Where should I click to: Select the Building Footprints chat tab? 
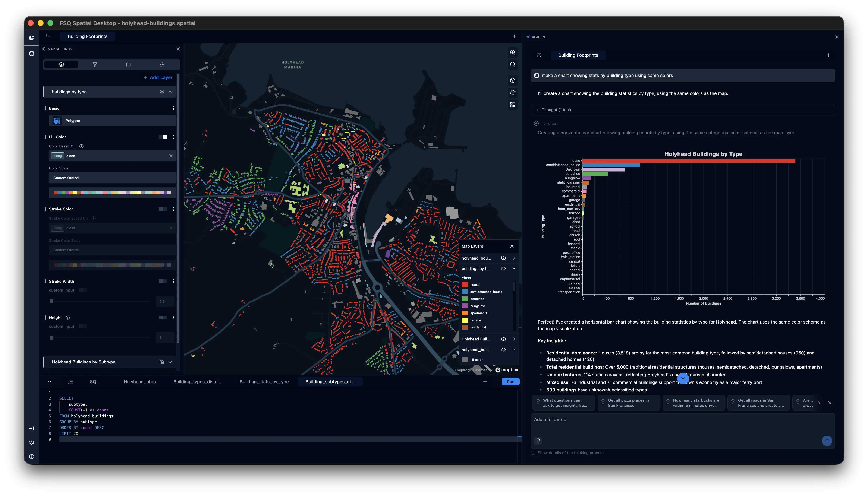[x=578, y=55]
